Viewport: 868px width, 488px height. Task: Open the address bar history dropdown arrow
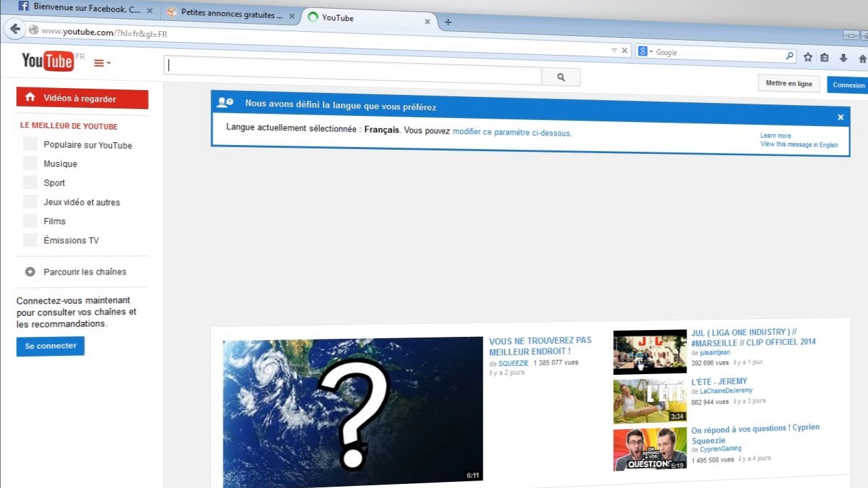(614, 50)
